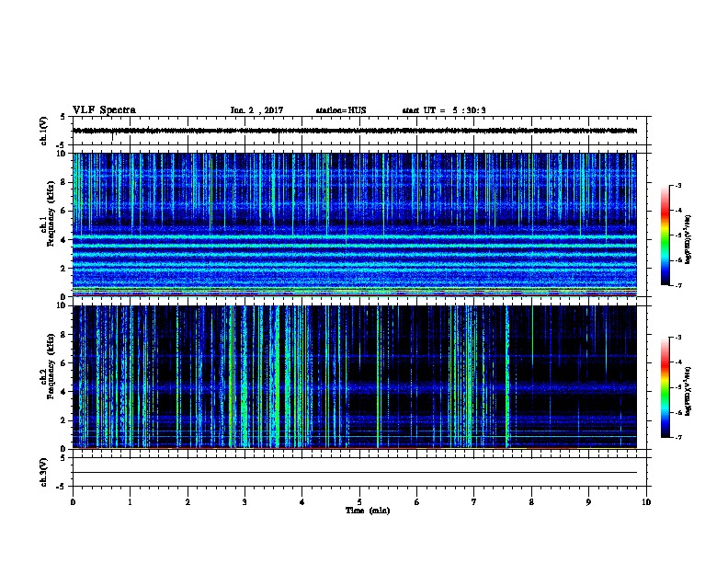The width and height of the screenshot is (728, 563).
Task: Click the color bar beside ch.2 spectrogram
Action: click(665, 387)
